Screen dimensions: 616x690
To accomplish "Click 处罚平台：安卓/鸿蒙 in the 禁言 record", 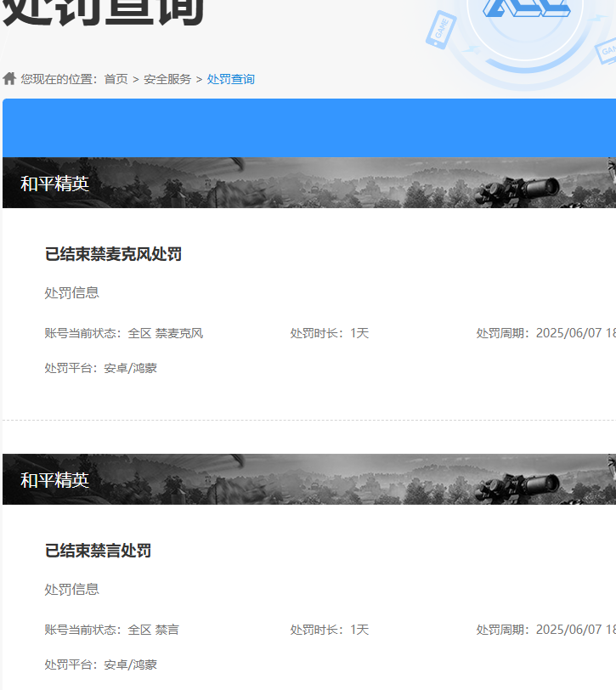I will [101, 665].
